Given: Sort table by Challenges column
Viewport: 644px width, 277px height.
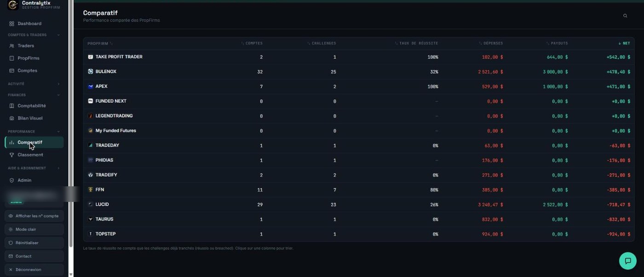Looking at the screenshot, I should [322, 43].
